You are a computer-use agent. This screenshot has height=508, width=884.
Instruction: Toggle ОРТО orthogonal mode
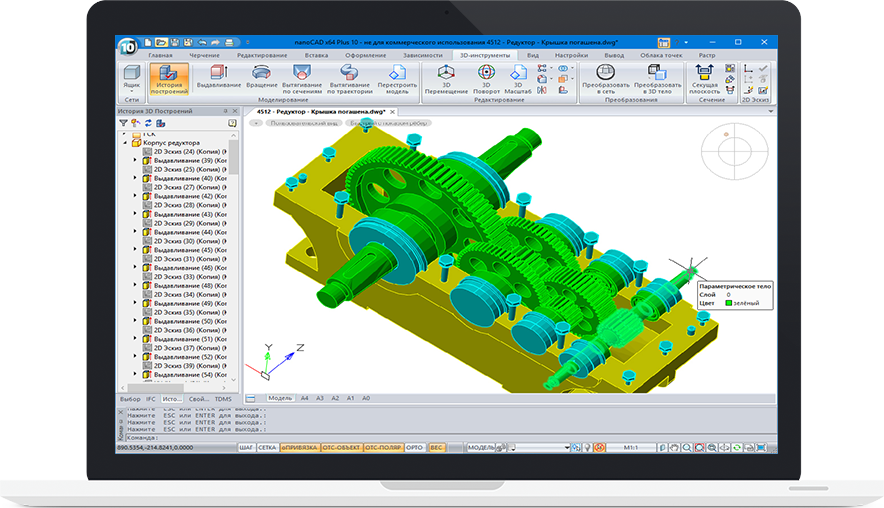coord(414,448)
